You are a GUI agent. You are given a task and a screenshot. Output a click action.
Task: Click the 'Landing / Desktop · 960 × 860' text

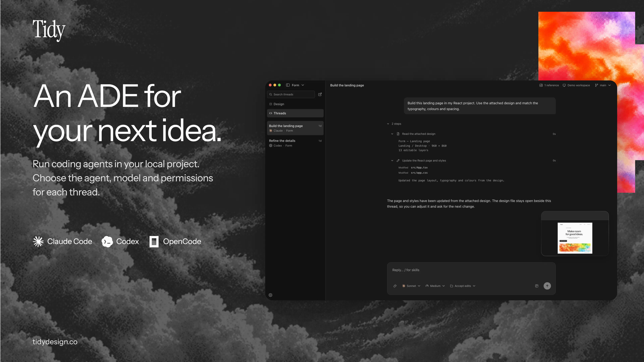(x=422, y=146)
